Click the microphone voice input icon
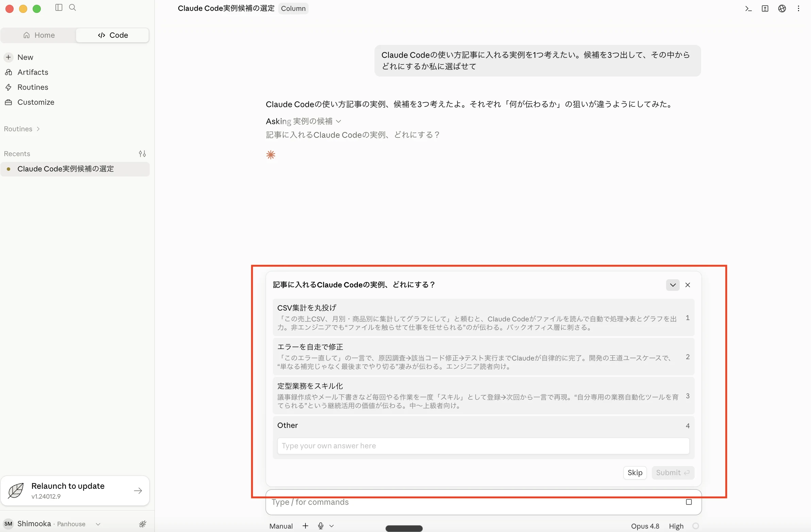811x532 pixels. click(320, 526)
